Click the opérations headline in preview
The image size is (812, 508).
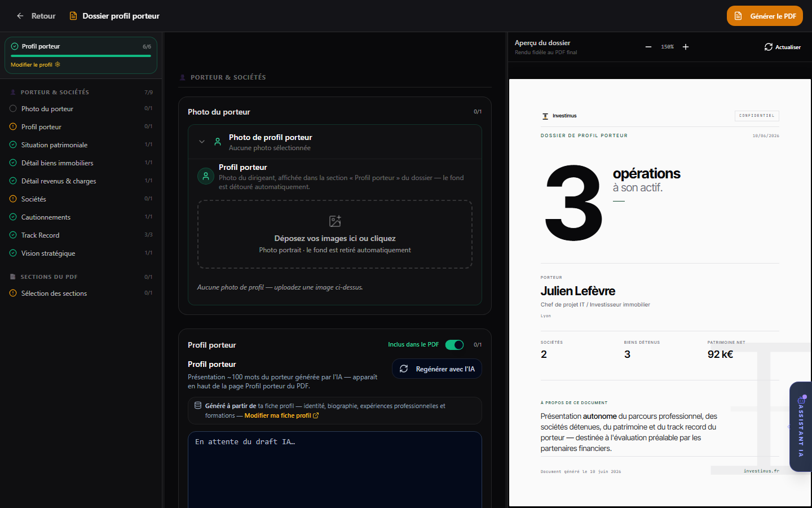(647, 173)
